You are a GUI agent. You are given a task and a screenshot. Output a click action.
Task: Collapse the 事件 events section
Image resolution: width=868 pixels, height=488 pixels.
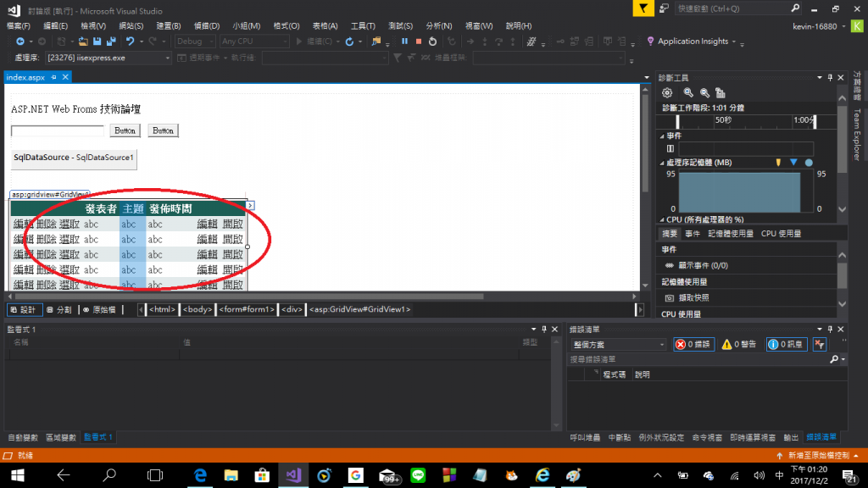[x=662, y=136]
